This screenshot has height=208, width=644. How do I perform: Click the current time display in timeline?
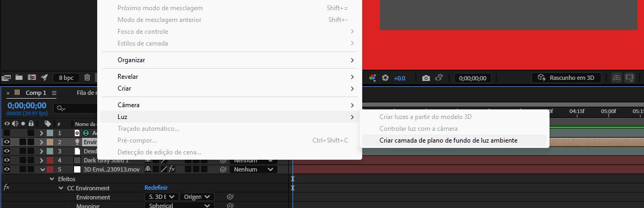pyautogui.click(x=27, y=105)
